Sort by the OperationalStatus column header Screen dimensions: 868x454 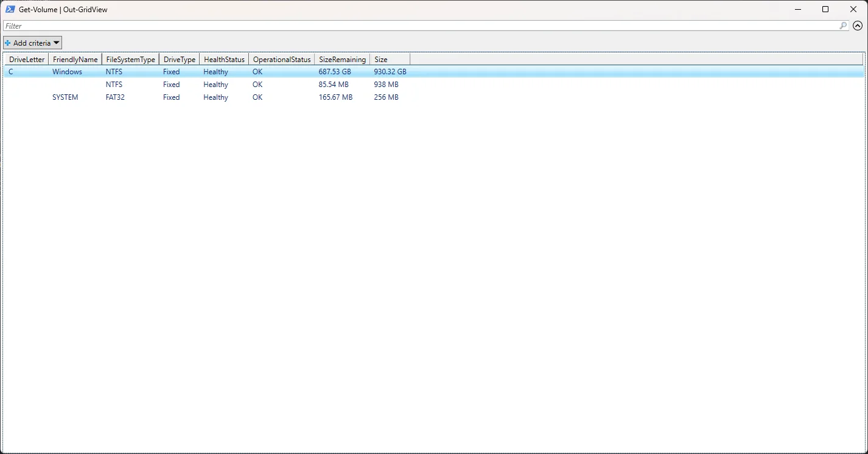pos(282,59)
